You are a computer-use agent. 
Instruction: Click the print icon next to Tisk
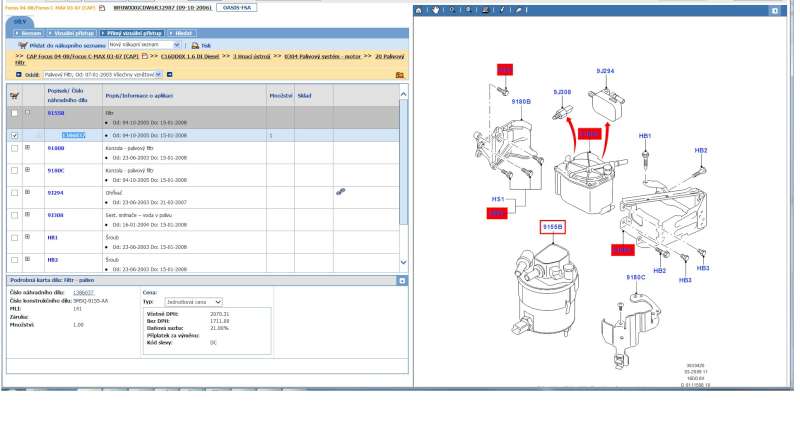click(195, 45)
